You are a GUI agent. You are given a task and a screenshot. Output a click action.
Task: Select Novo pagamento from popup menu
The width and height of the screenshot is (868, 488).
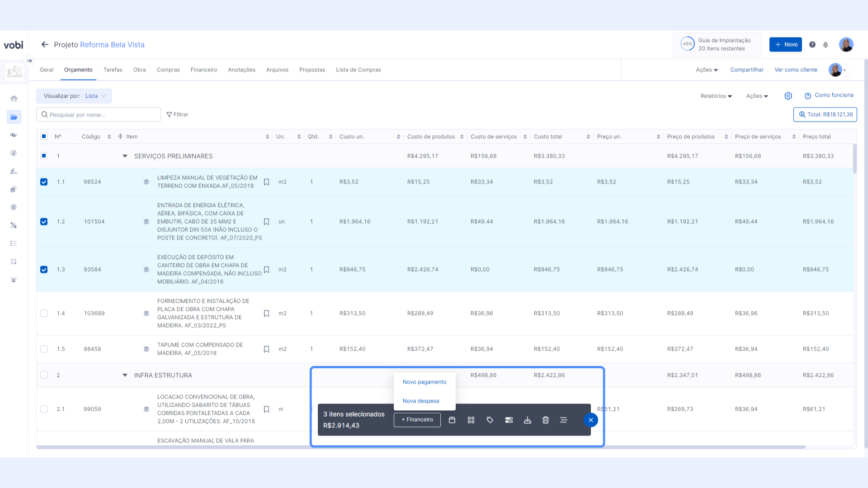click(x=424, y=382)
